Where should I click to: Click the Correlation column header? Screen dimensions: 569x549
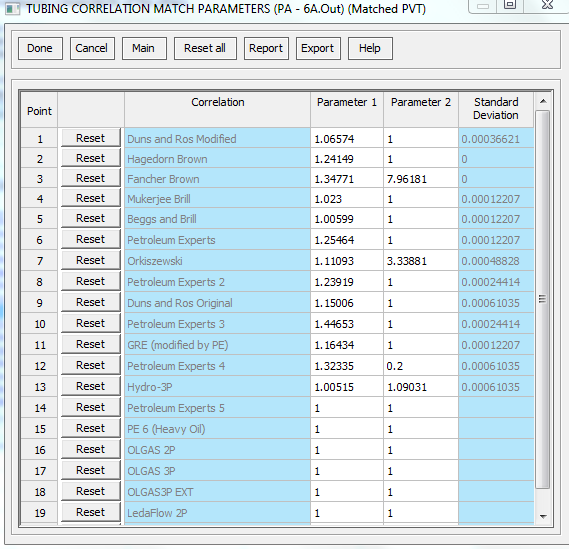coord(217,109)
